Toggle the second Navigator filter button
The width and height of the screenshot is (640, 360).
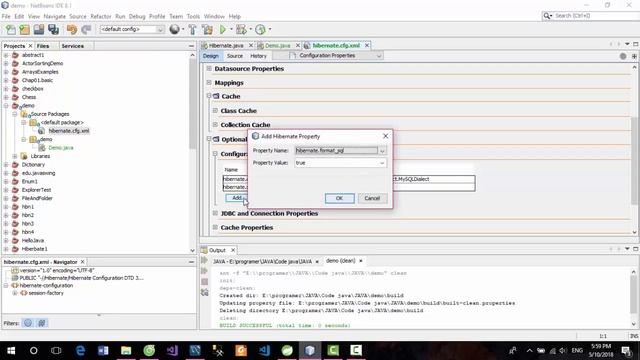pos(42,323)
